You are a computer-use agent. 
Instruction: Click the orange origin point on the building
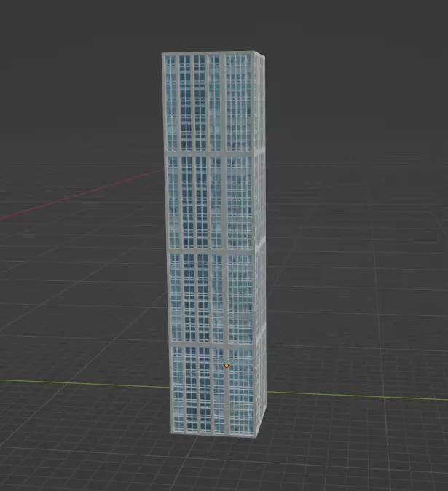227,366
